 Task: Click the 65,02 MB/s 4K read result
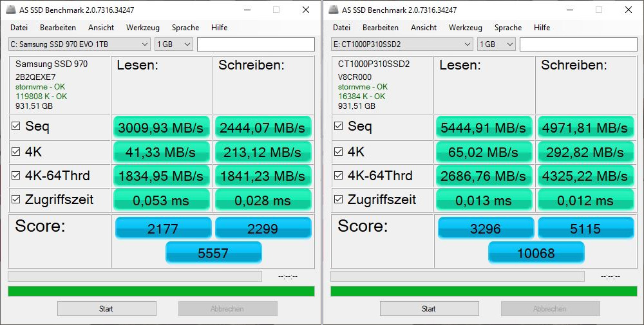(484, 152)
